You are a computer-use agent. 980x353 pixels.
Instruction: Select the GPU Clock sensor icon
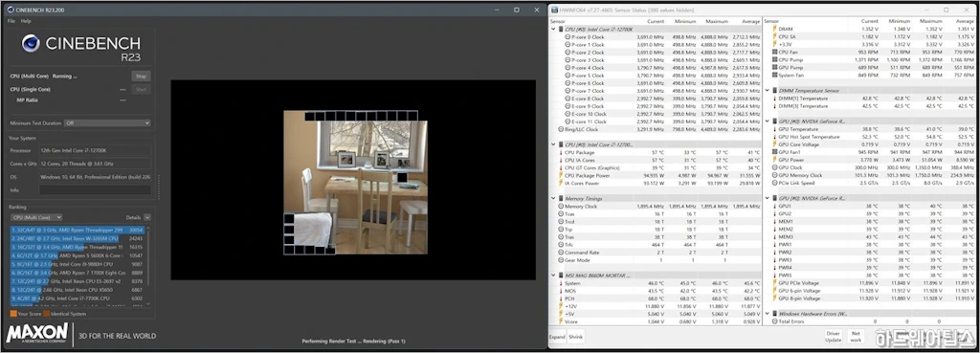[x=775, y=167]
